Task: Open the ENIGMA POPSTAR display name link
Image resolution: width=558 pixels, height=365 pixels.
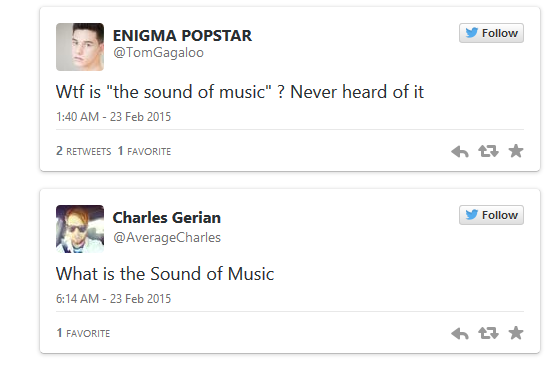Action: (182, 36)
